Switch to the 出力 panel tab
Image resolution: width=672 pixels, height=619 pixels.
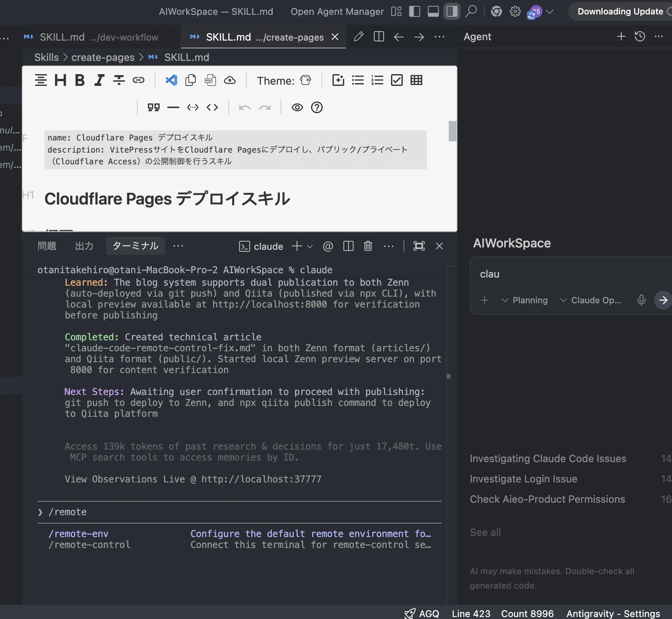[84, 246]
